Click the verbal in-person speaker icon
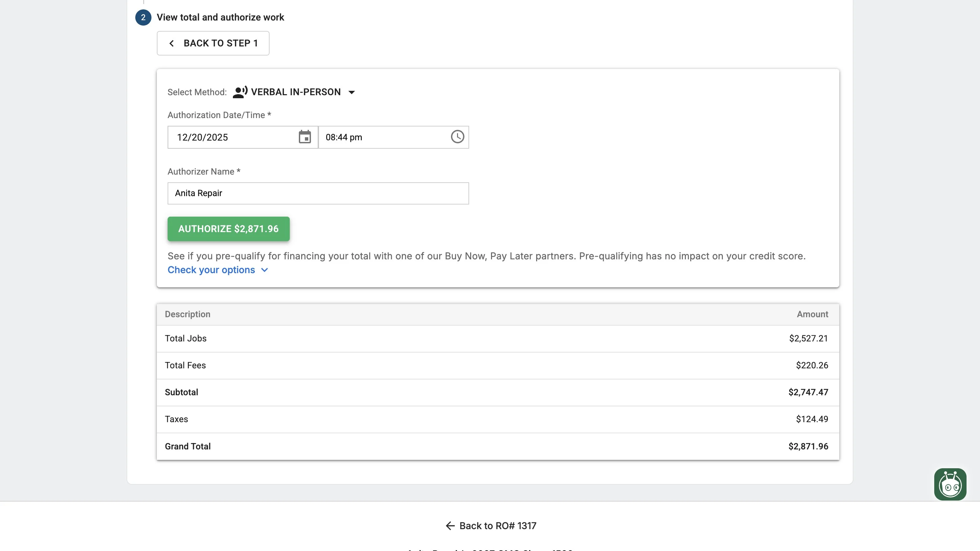This screenshot has height=551, width=980. [240, 92]
